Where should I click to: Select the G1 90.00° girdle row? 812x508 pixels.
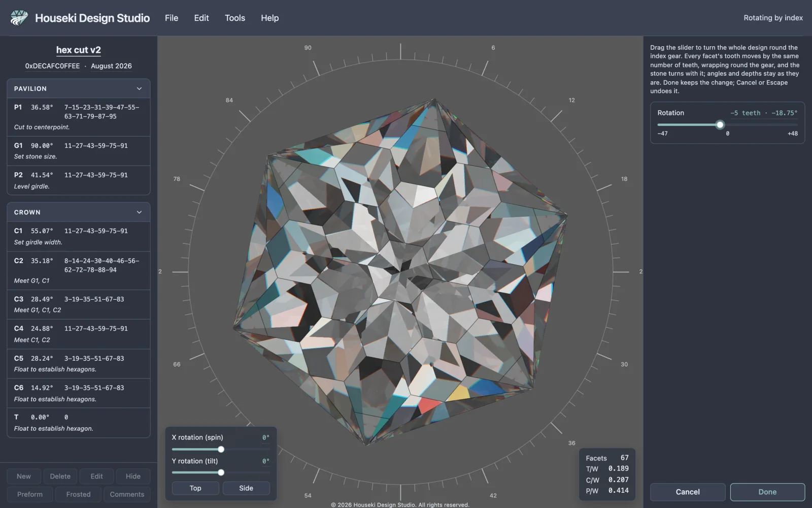(79, 151)
